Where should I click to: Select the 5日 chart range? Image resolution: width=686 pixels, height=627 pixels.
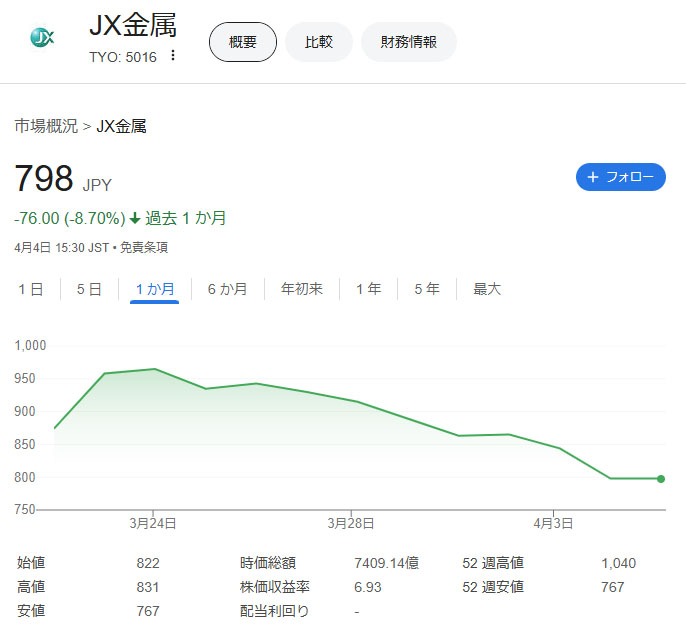point(89,289)
